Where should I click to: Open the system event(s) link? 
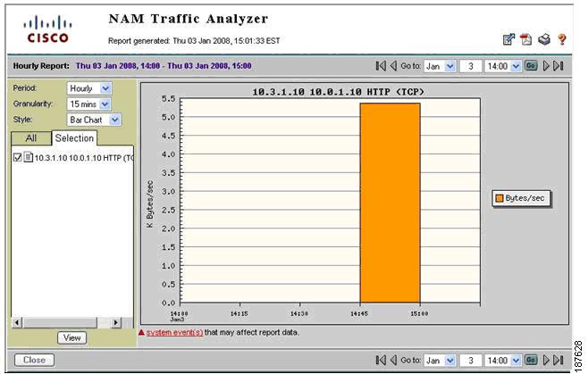click(x=174, y=332)
